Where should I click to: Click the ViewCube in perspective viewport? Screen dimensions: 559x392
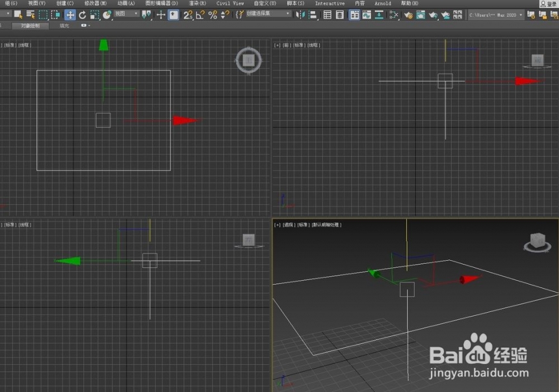(x=538, y=242)
